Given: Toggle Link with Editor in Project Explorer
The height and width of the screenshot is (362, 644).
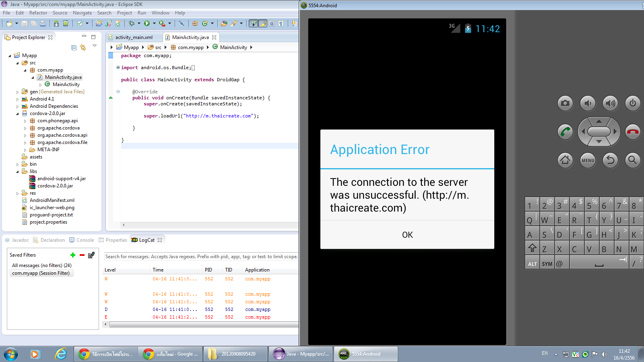Looking at the screenshot, I should click(83, 48).
